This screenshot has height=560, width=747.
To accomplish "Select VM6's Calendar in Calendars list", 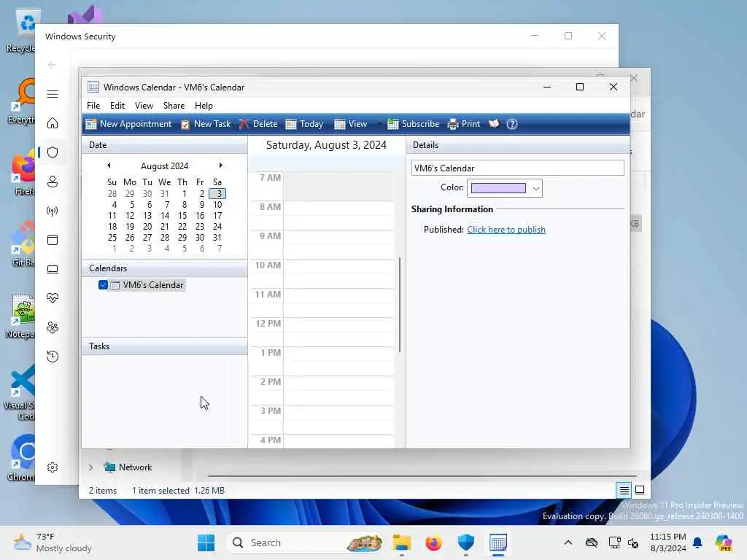I will [153, 285].
